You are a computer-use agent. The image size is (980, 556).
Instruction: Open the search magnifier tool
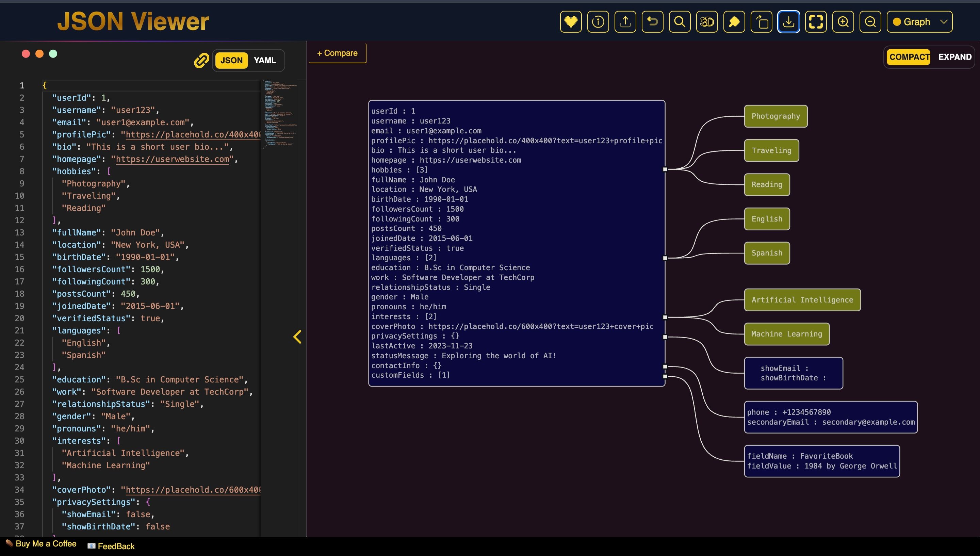(680, 22)
